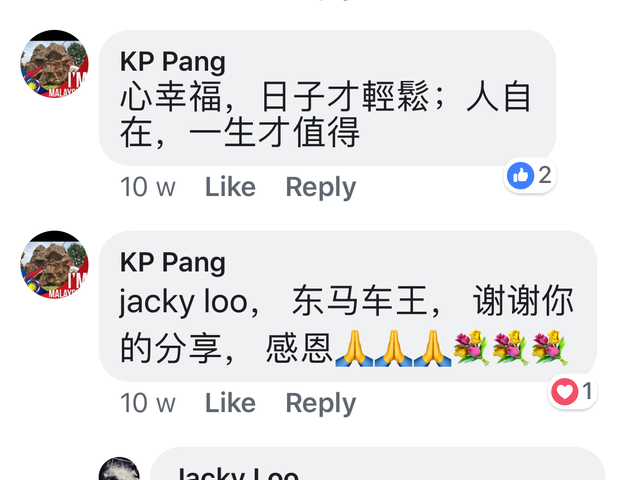The width and height of the screenshot is (638, 480).
Task: Open KP Pang name on first comment
Action: [173, 62]
